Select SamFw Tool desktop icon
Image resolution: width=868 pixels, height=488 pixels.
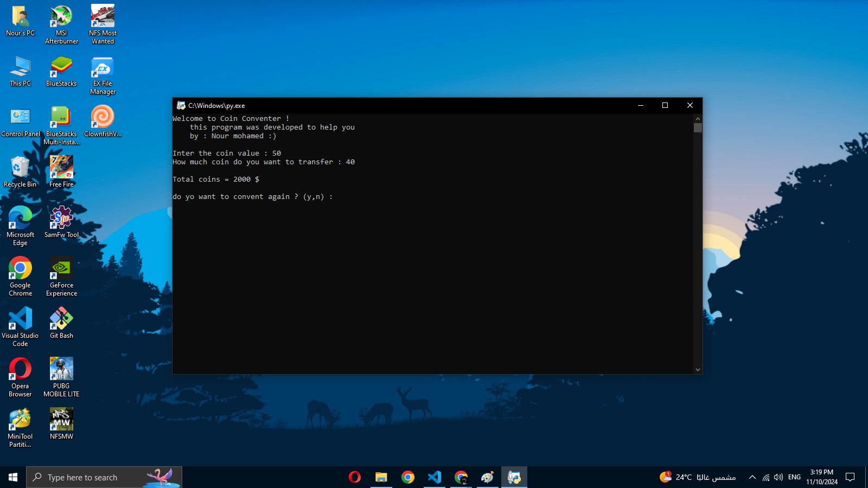pos(61,223)
